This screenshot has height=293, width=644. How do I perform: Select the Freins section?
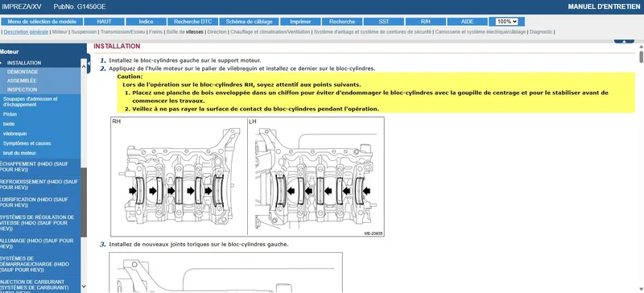(155, 32)
